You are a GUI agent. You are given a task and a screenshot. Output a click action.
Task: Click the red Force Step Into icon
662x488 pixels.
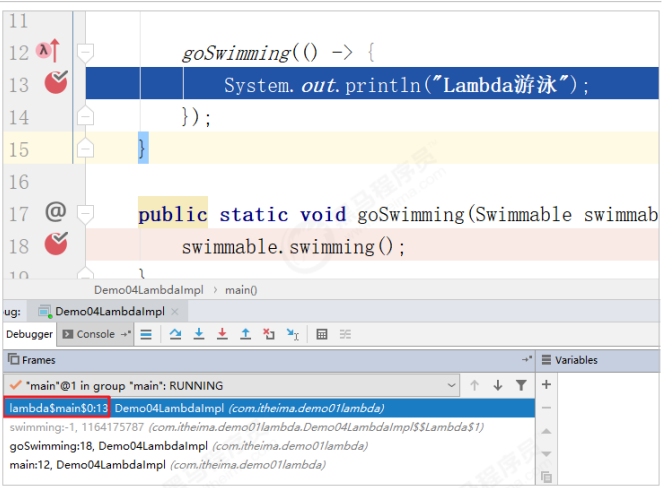(222, 334)
